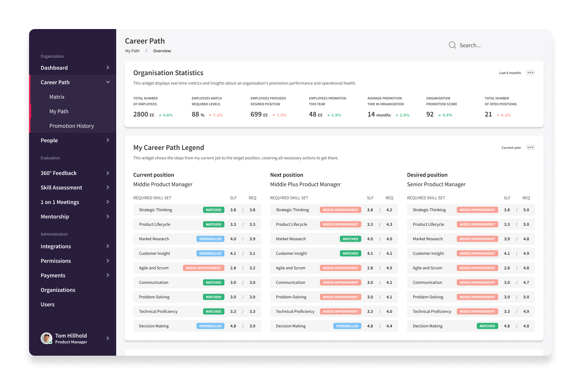Open the Users page
The width and height of the screenshot is (581, 392).
tap(48, 305)
